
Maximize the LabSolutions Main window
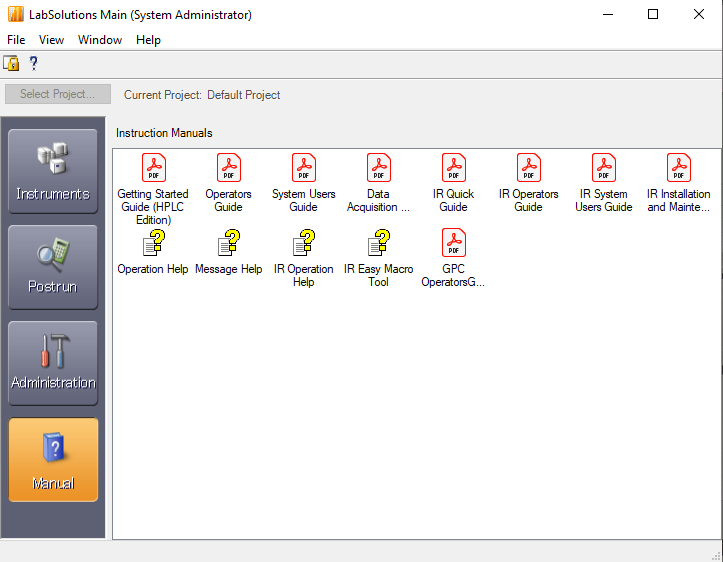(x=653, y=14)
